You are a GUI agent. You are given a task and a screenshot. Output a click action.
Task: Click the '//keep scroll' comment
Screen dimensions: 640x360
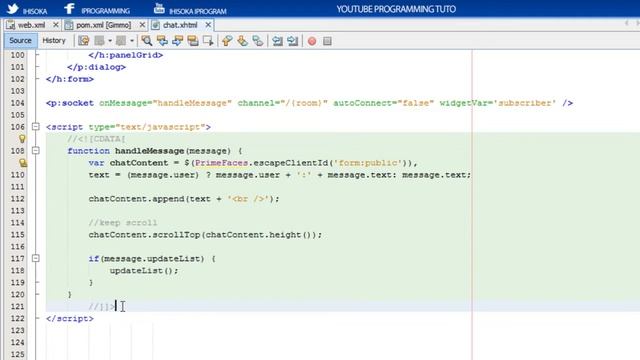(123, 223)
